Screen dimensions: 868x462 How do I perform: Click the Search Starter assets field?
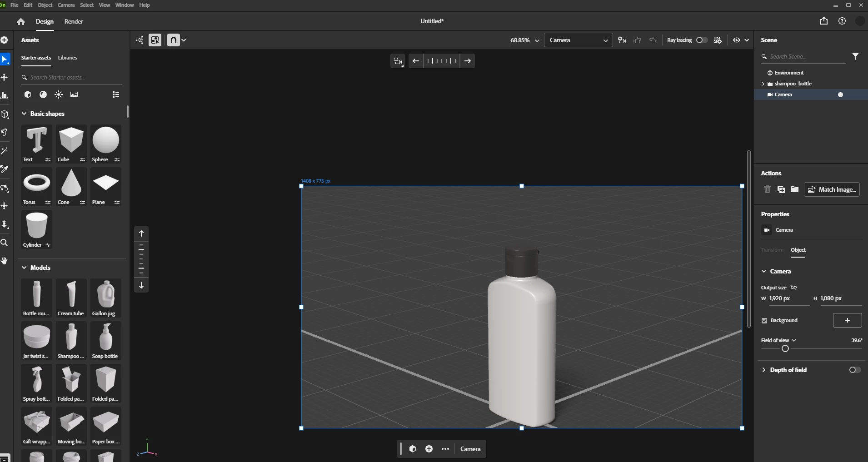point(72,77)
